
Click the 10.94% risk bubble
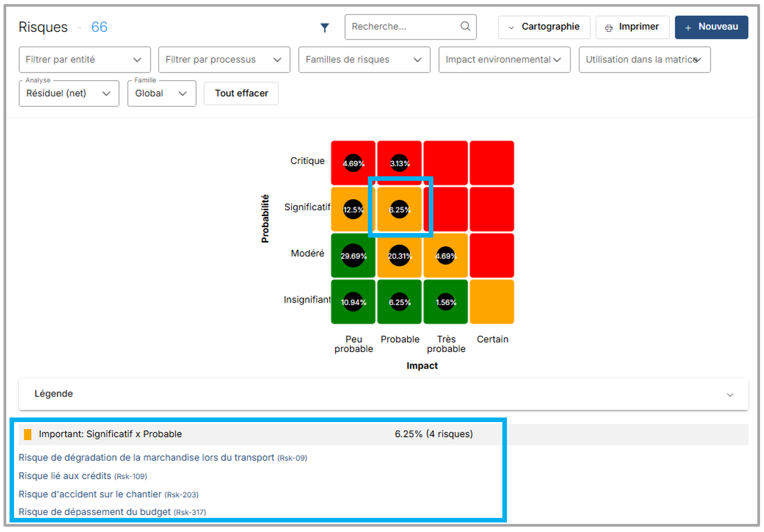353,302
